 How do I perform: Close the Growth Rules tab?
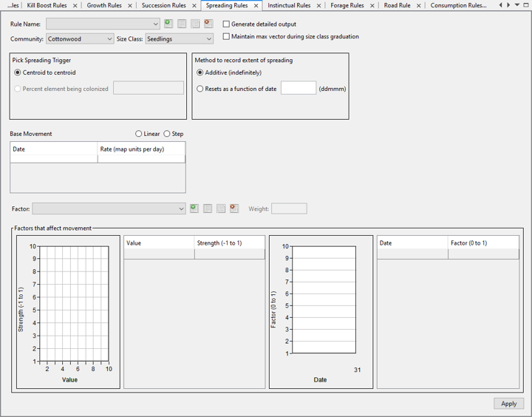[x=130, y=6]
